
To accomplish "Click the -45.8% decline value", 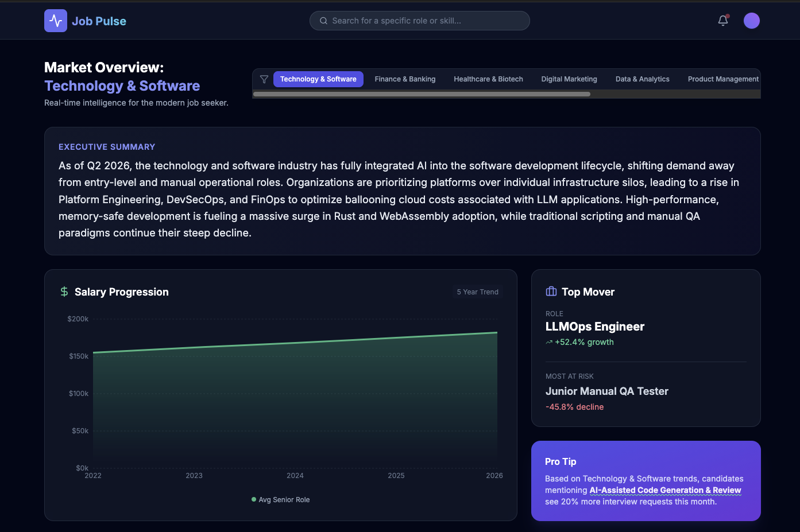I will coord(574,407).
